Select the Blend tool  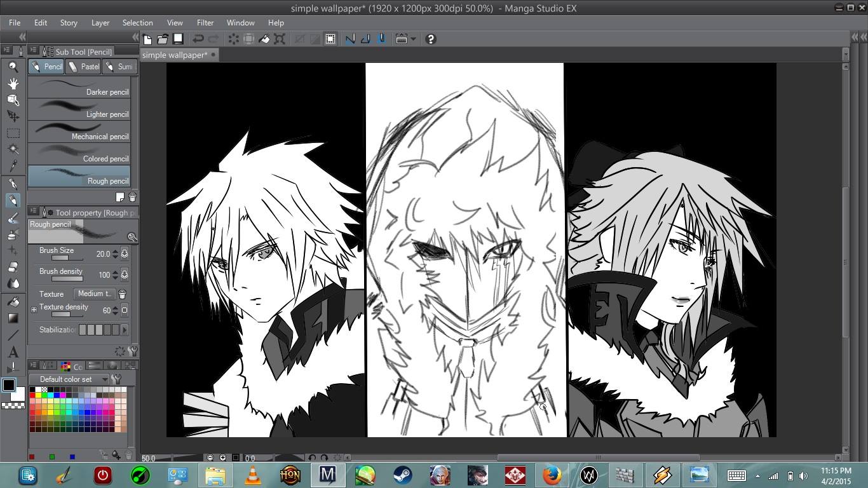click(13, 284)
